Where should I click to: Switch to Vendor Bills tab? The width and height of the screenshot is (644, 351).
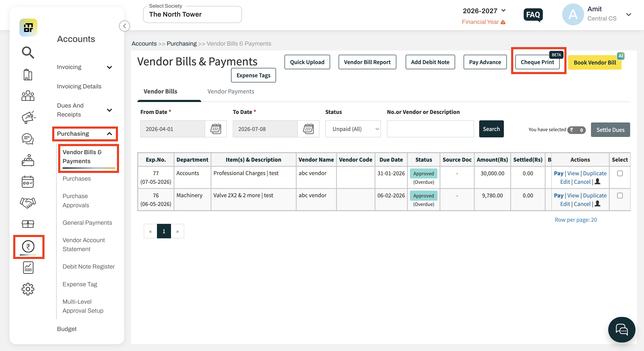pyautogui.click(x=160, y=92)
